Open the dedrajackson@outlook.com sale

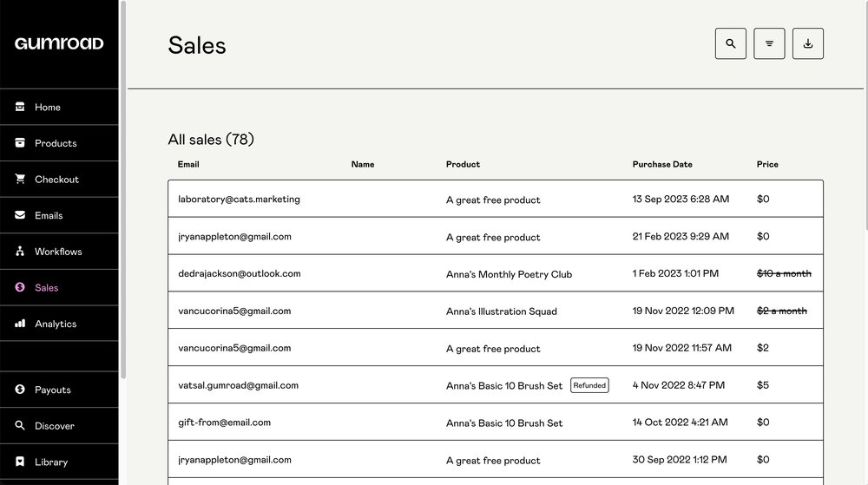(496, 273)
